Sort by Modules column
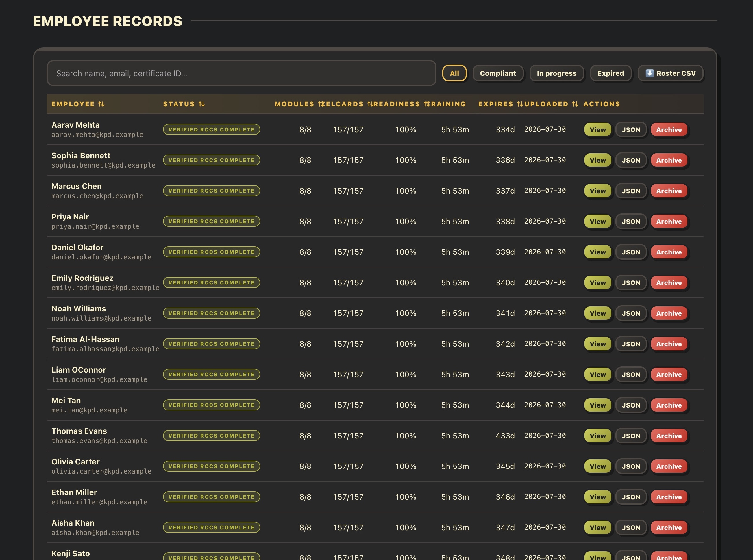The width and height of the screenshot is (753, 560). click(x=299, y=104)
